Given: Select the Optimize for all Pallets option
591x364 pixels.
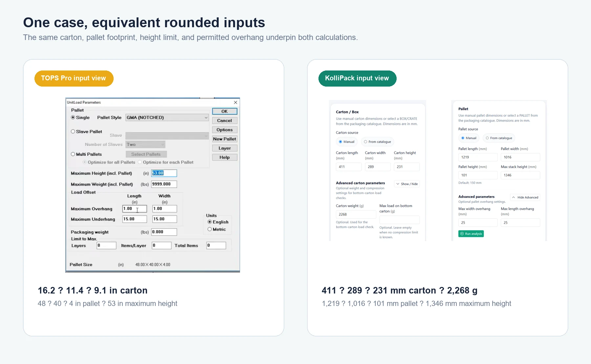Looking at the screenshot, I should click(x=85, y=162).
